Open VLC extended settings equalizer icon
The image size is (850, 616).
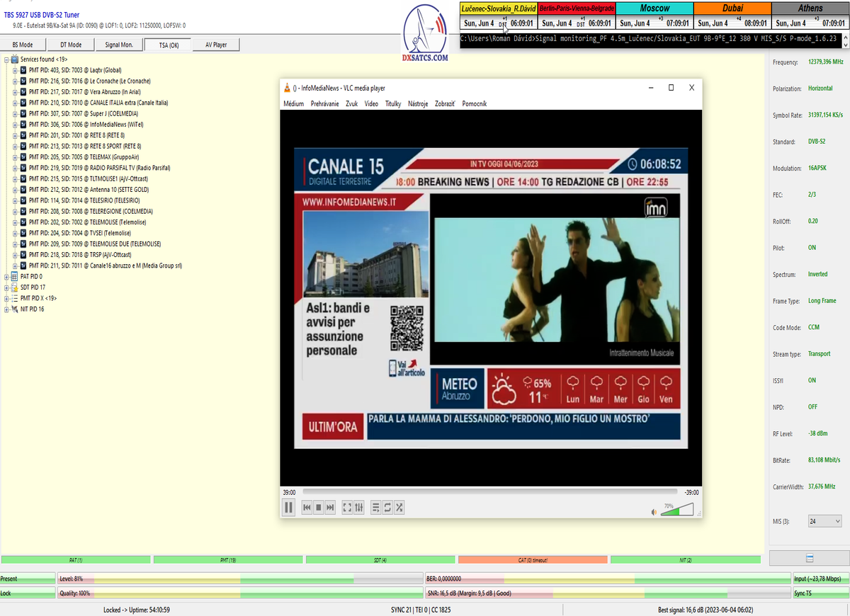click(359, 507)
